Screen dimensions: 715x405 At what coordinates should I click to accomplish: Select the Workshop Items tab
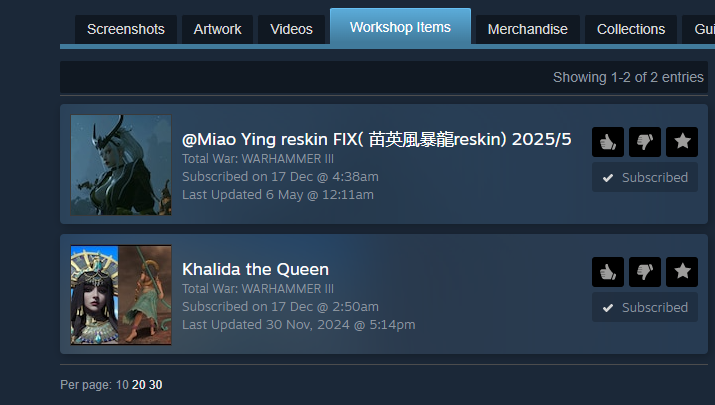400,27
